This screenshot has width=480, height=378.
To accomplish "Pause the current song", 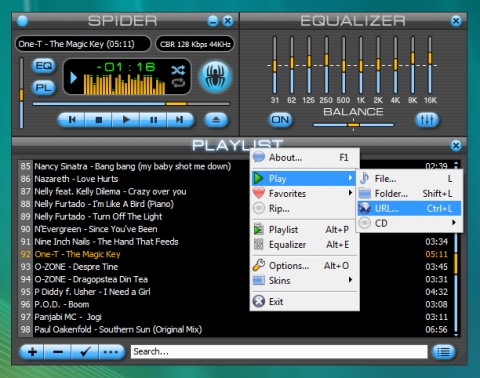I will coord(153,120).
